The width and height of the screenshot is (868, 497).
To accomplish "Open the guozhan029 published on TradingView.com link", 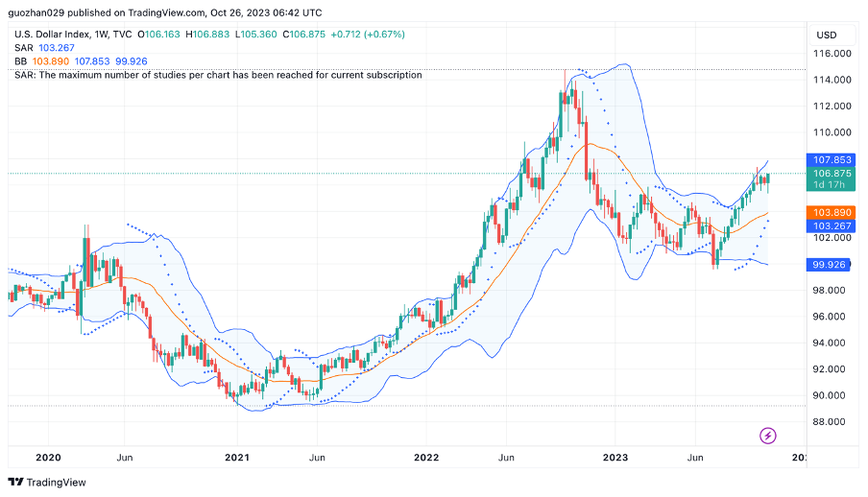I will pos(165,13).
